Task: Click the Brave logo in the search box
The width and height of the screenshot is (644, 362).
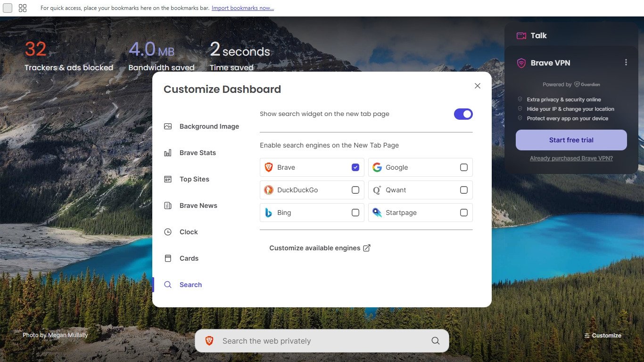Action: click(209, 341)
